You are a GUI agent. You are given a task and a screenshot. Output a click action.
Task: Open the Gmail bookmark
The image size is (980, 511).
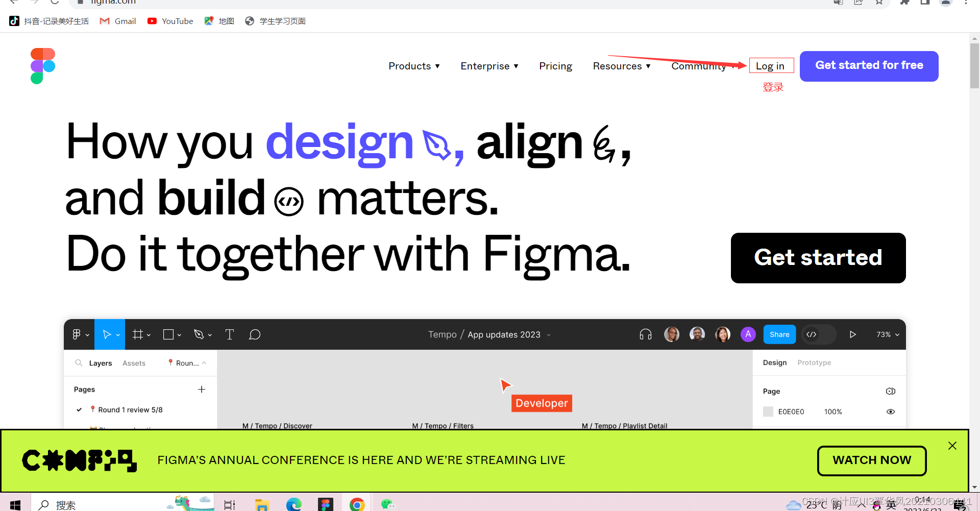pos(118,21)
